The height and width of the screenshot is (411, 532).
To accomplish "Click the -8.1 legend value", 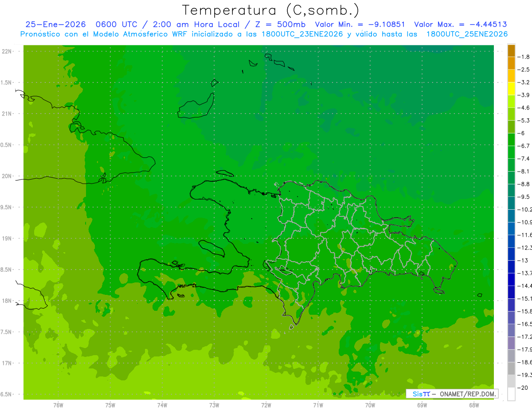I will pyautogui.click(x=524, y=171).
